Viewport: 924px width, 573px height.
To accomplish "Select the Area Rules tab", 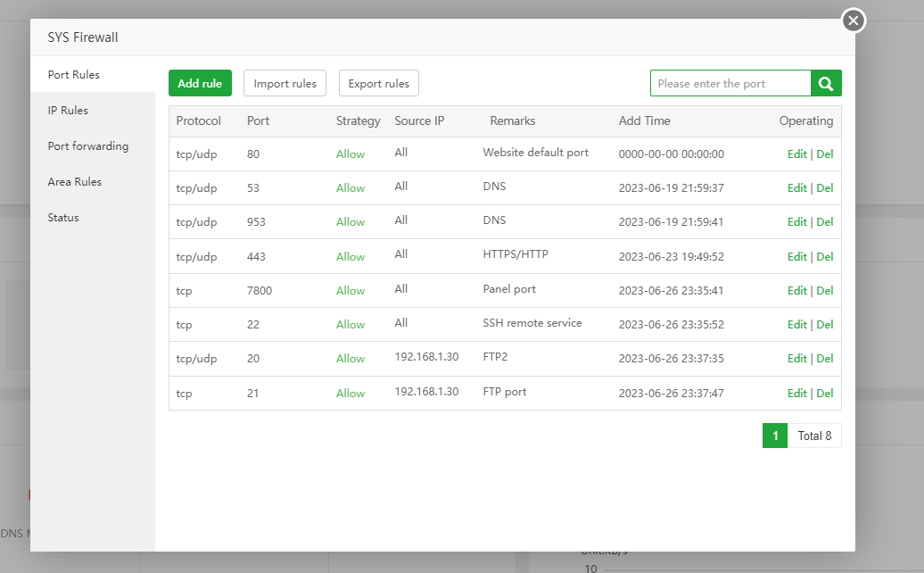I will coord(74,182).
